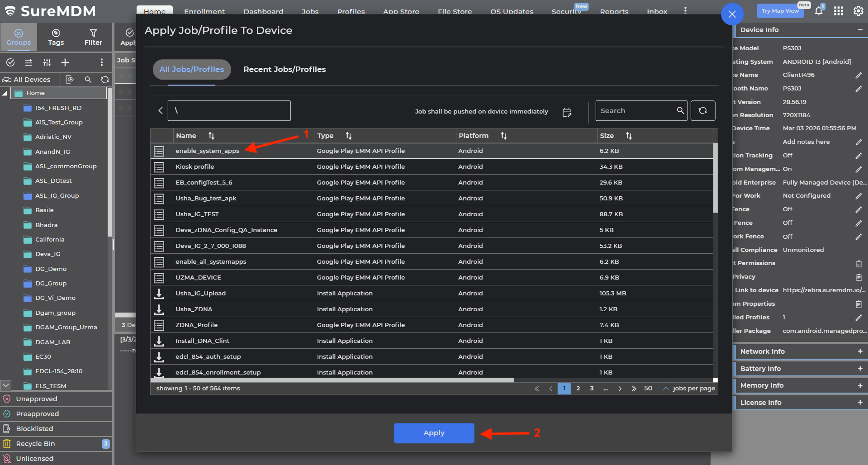
Task: Edit the Device Name pencil icon
Action: pyautogui.click(x=858, y=75)
